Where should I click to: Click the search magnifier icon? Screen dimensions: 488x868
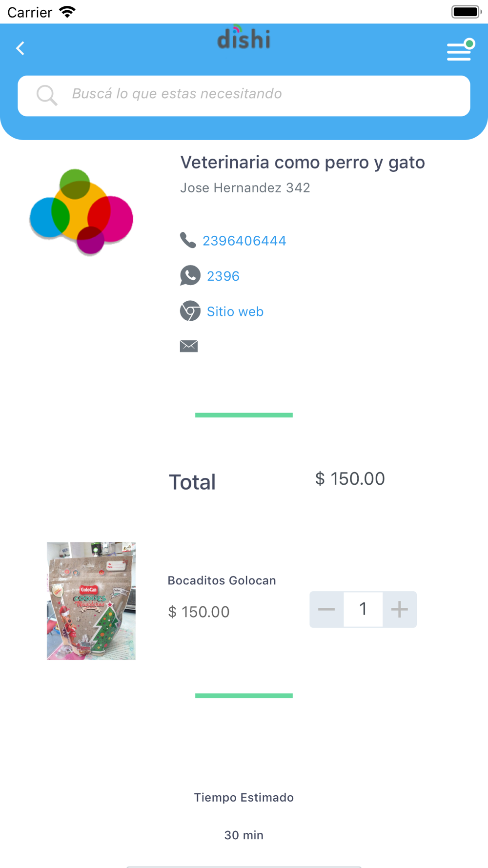tap(47, 95)
